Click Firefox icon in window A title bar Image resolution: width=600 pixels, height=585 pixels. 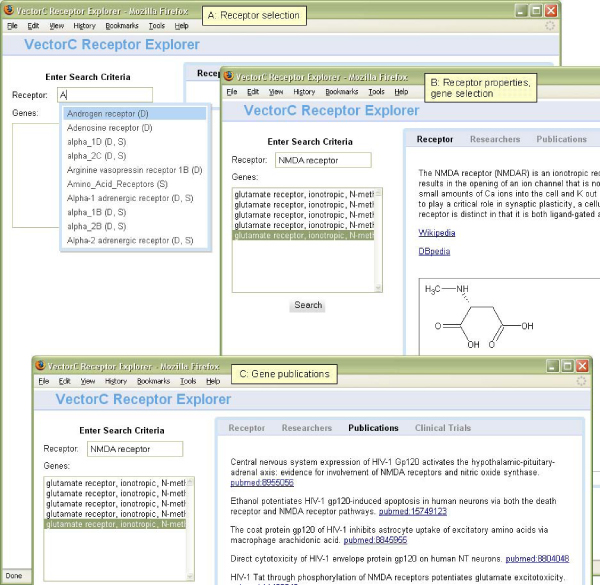coord(9,10)
